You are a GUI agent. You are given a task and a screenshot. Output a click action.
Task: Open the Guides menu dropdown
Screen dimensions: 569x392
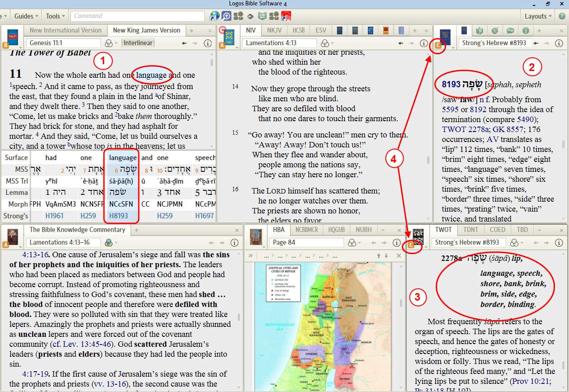coord(26,16)
